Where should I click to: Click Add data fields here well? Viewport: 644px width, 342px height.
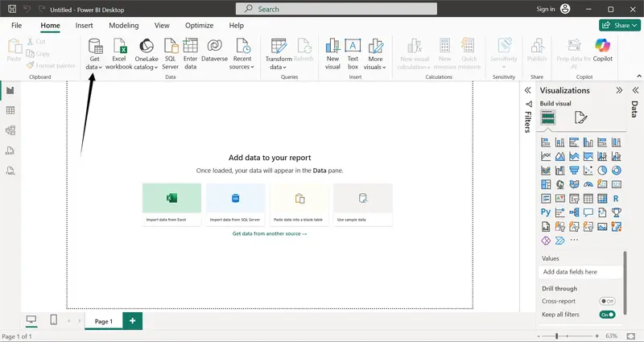click(x=580, y=272)
